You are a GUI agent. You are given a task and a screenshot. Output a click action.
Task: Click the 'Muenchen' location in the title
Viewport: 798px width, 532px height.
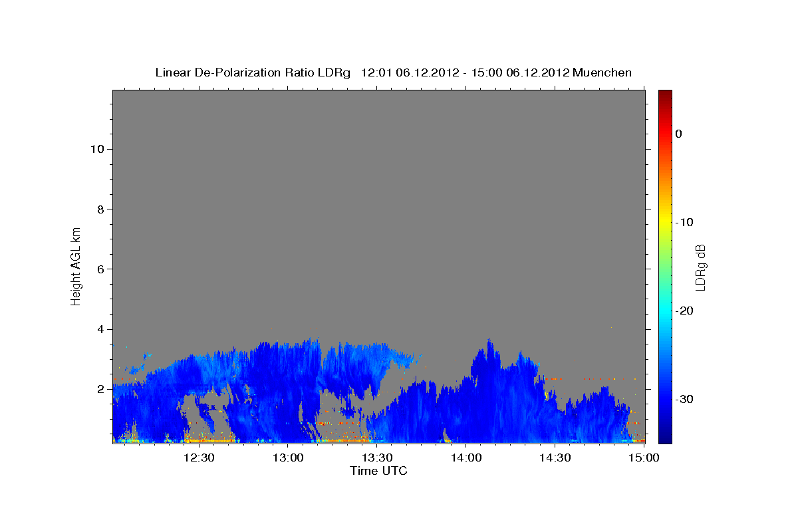[602, 72]
